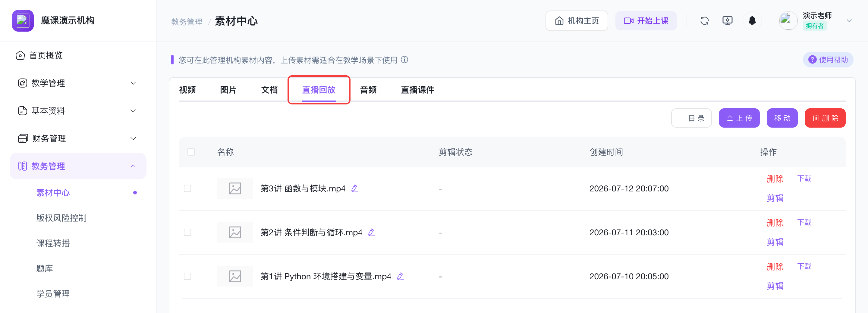Image resolution: width=868 pixels, height=313 pixels.
Task: Click file name 第3讲 函数与模块.mp4
Action: coord(303,188)
